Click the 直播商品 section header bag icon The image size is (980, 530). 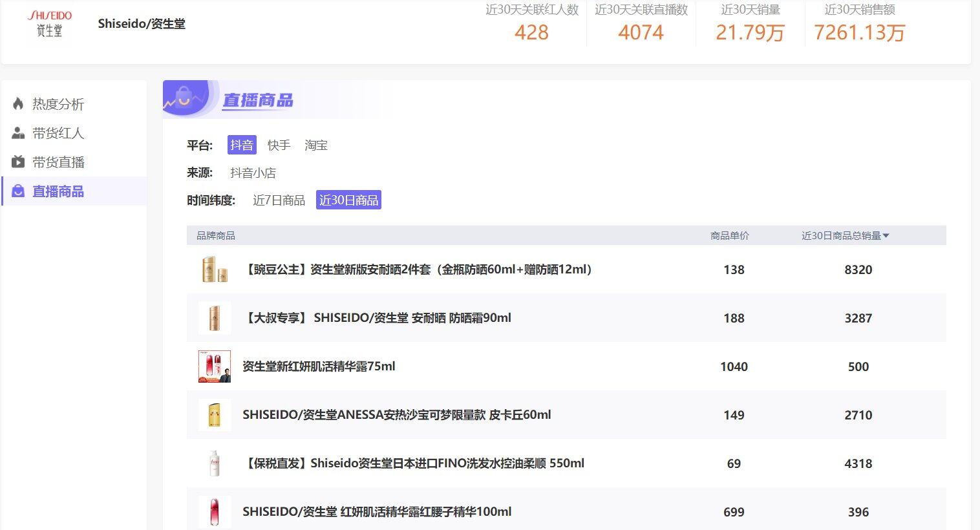pos(186,98)
